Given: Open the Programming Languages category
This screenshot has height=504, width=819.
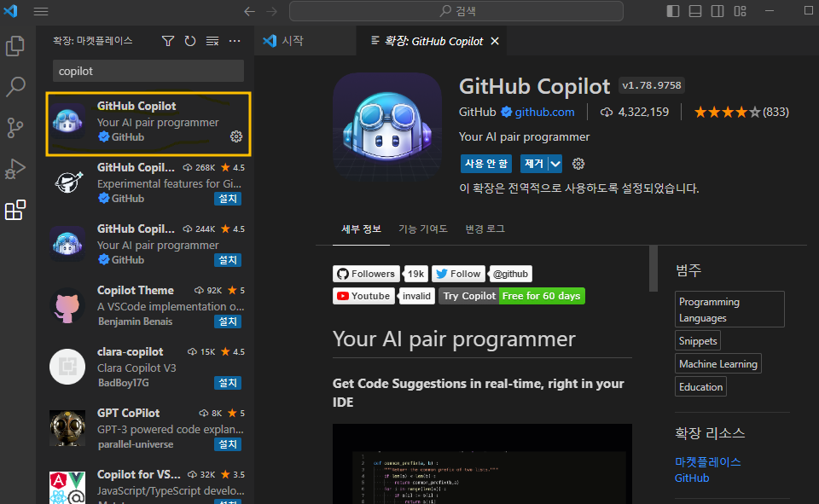Looking at the screenshot, I should tap(729, 310).
